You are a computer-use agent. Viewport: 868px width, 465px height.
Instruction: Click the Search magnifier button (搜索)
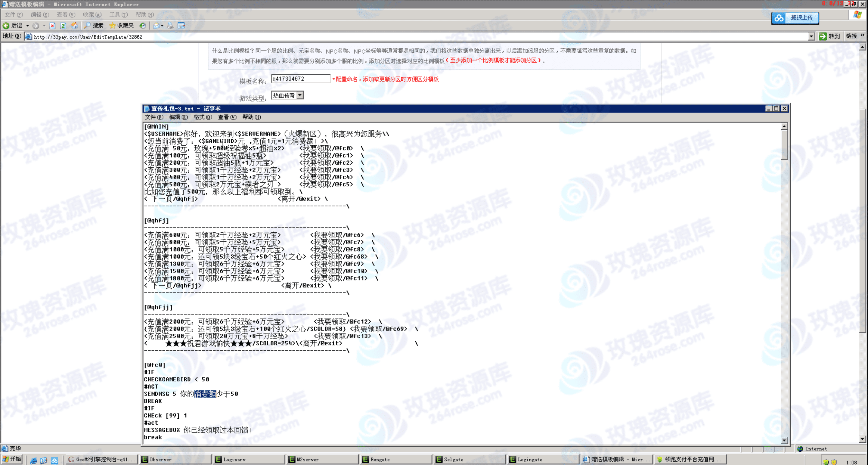coord(94,26)
